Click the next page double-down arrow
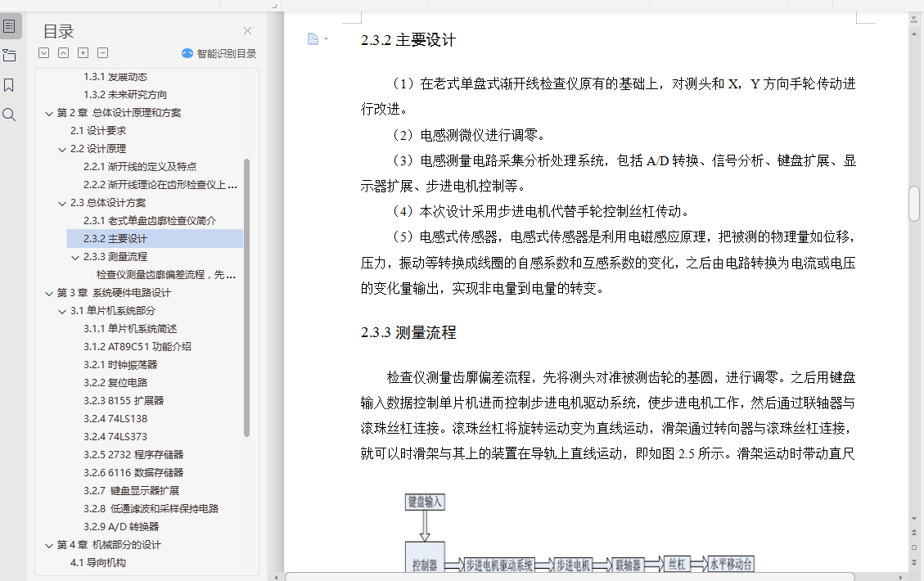The height and width of the screenshot is (581, 924). click(x=914, y=562)
